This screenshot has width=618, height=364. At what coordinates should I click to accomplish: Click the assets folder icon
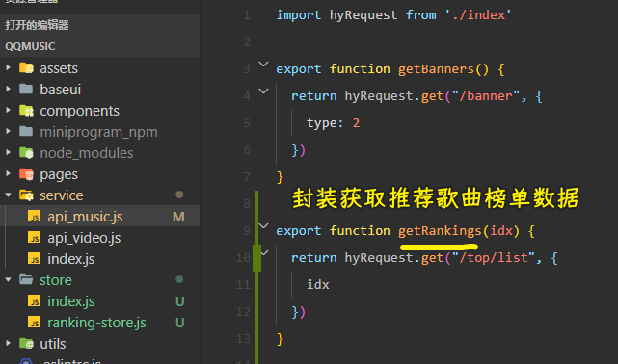point(26,67)
